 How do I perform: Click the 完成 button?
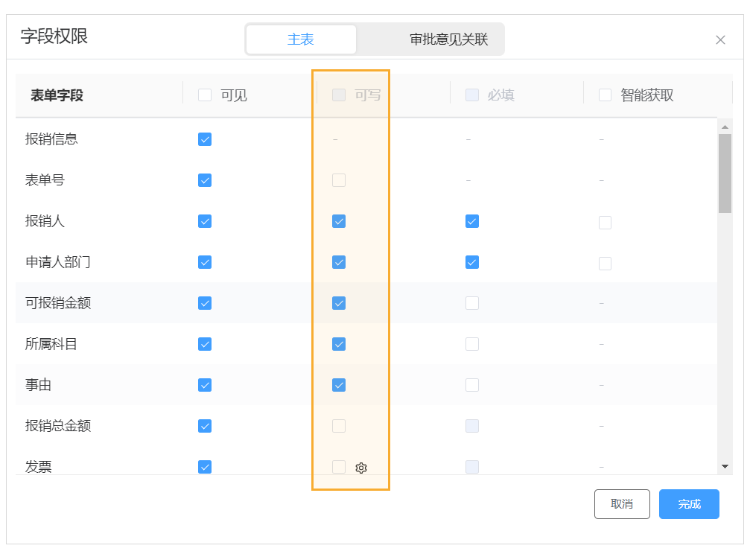(688, 504)
